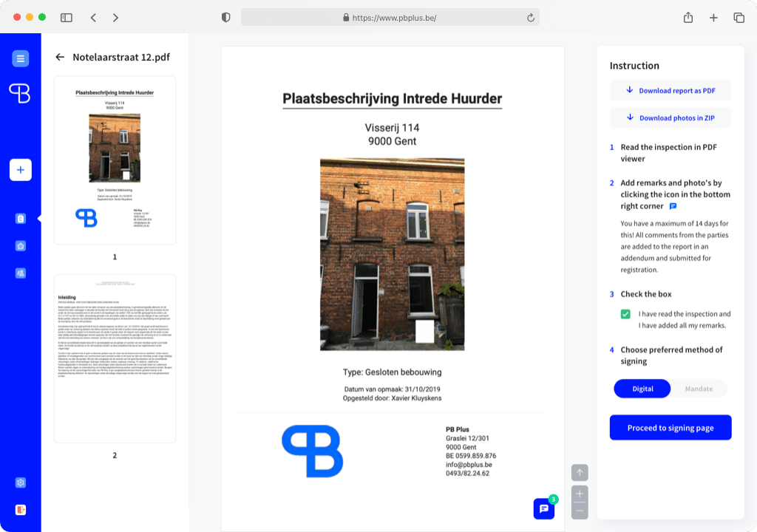The width and height of the screenshot is (757, 532).
Task: Click the 'Plaatsbeschrijving Intrede Huurder' heading
Action: tap(392, 98)
